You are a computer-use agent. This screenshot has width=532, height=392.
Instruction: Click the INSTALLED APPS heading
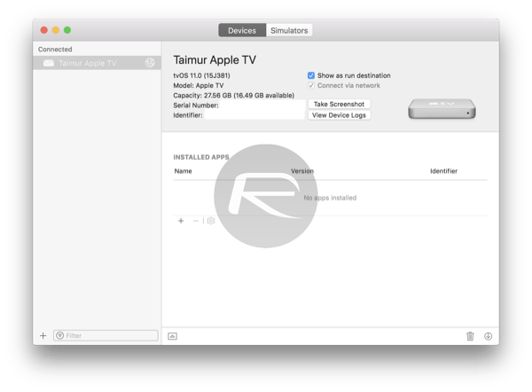[x=201, y=157]
